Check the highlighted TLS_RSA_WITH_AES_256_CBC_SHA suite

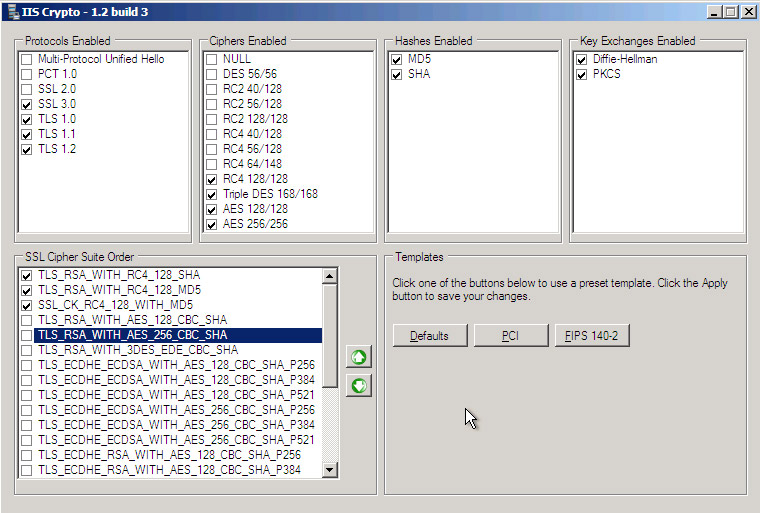[27, 336]
